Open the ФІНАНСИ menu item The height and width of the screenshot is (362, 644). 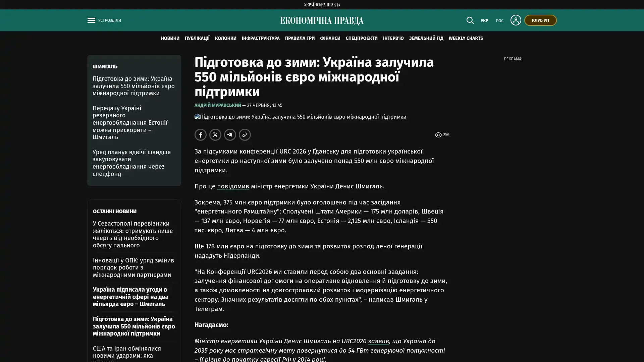330,39
